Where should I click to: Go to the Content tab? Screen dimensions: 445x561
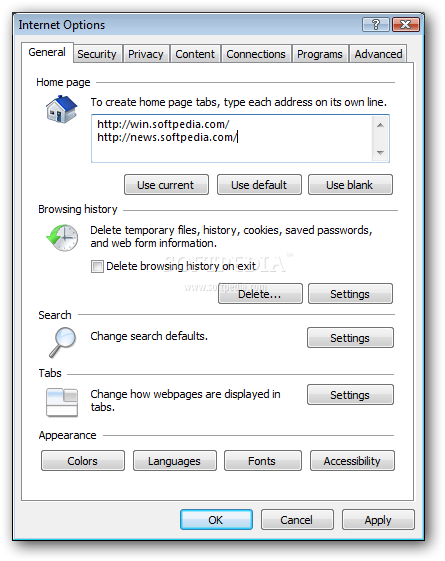[195, 54]
